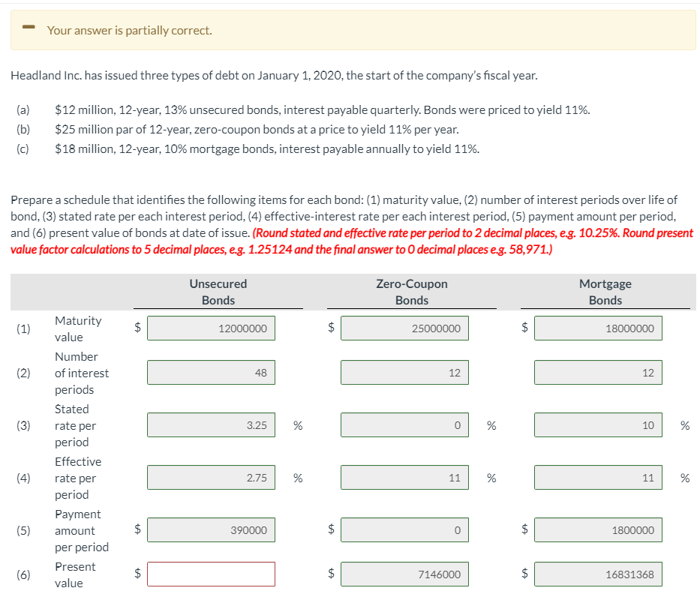Image resolution: width=700 pixels, height=603 pixels.
Task: Select the Mortgage Payment amount field showing 1800000
Action: point(598,529)
